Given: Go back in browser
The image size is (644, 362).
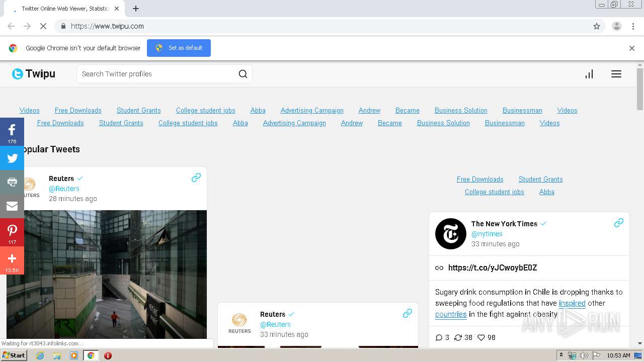Looking at the screenshot, I should 11,26.
